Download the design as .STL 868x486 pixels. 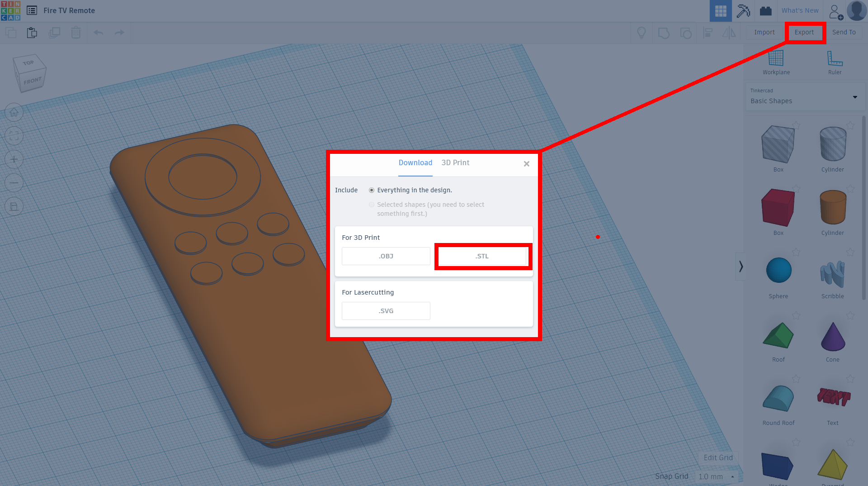(x=482, y=256)
